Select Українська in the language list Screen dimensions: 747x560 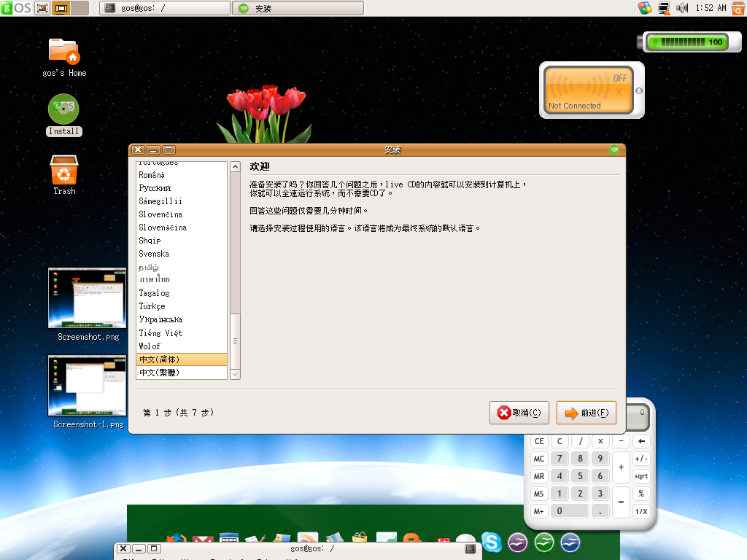[x=182, y=319]
